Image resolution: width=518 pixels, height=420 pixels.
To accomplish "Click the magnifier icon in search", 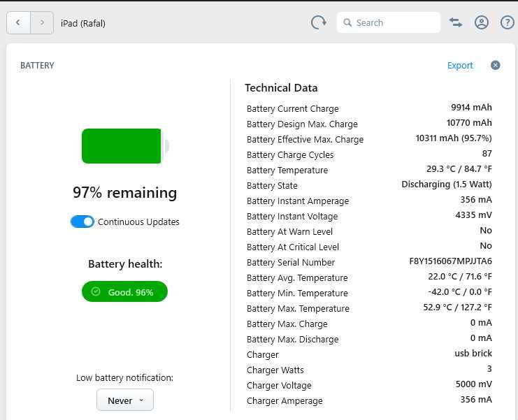I will [347, 23].
